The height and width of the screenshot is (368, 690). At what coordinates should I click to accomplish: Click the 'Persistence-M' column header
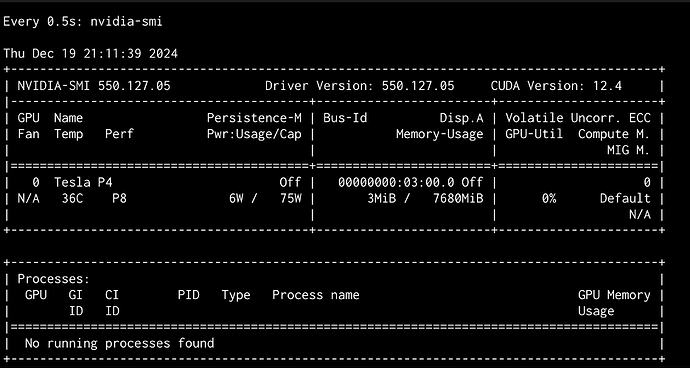(254, 118)
